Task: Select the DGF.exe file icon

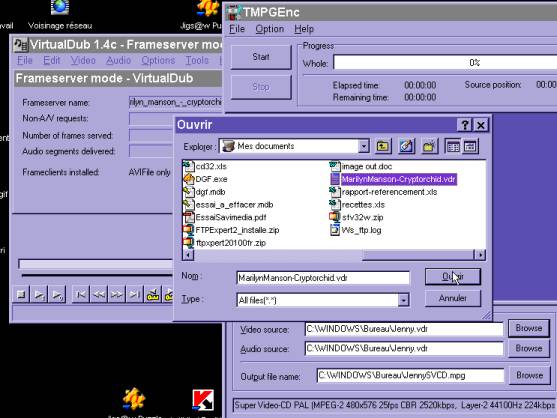Action: pos(189,179)
